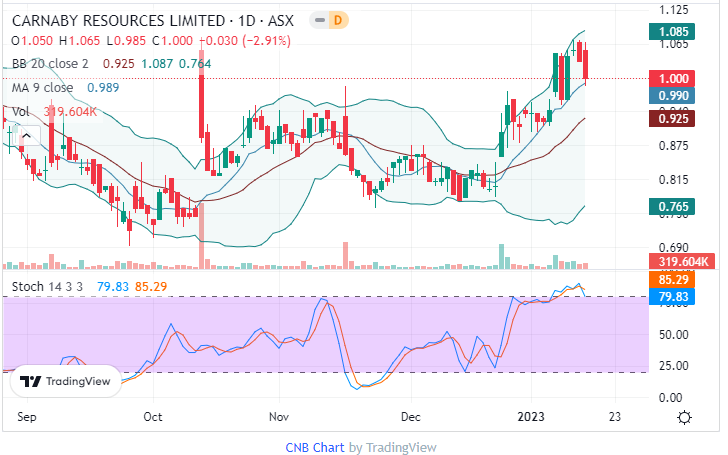Image resolution: width=728 pixels, height=455 pixels.
Task: Open the CNB Chart link
Action: coord(314,447)
